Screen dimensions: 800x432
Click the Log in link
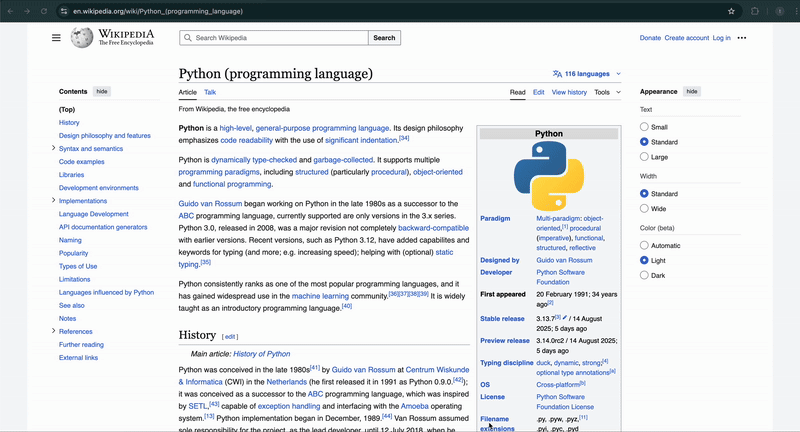[721, 38]
